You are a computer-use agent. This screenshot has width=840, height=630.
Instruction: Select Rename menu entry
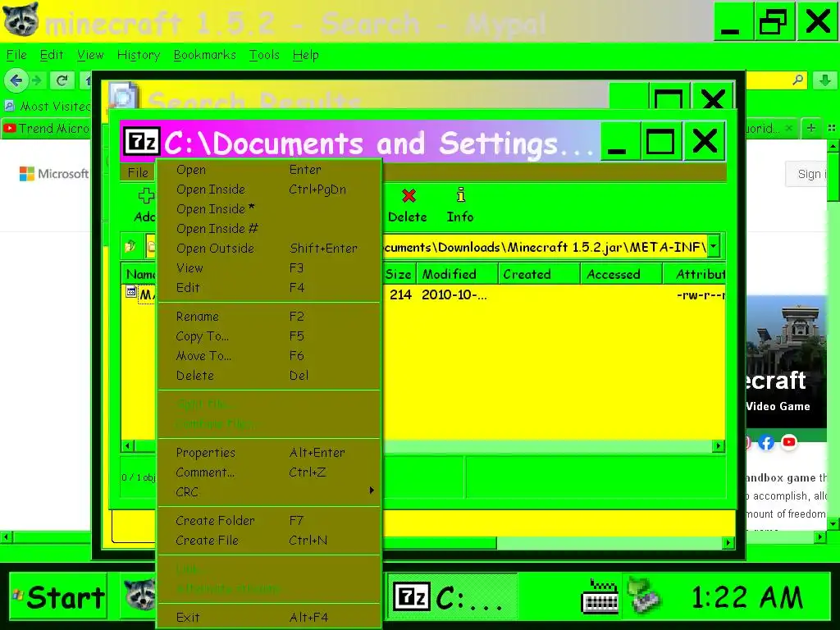point(269,317)
